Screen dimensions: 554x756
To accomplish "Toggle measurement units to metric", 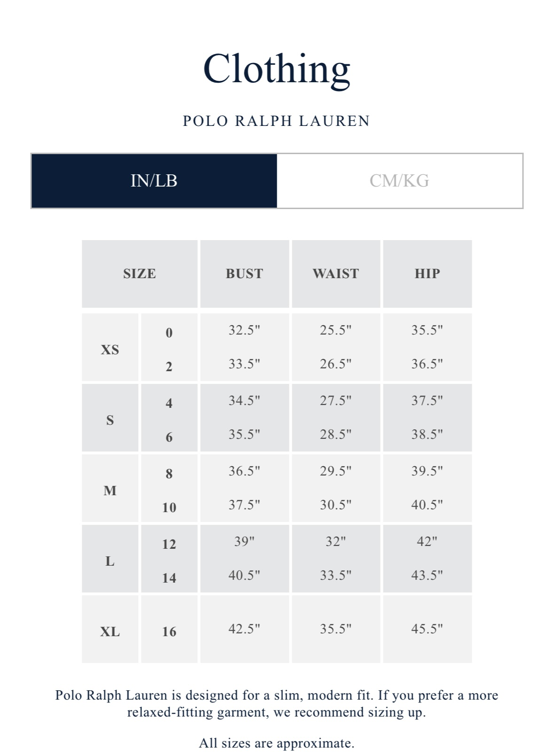I will click(399, 179).
